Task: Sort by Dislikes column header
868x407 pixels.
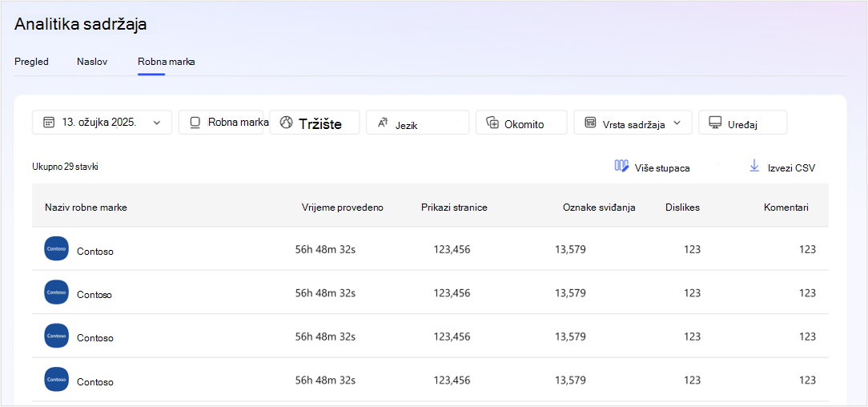Action: pyautogui.click(x=682, y=208)
